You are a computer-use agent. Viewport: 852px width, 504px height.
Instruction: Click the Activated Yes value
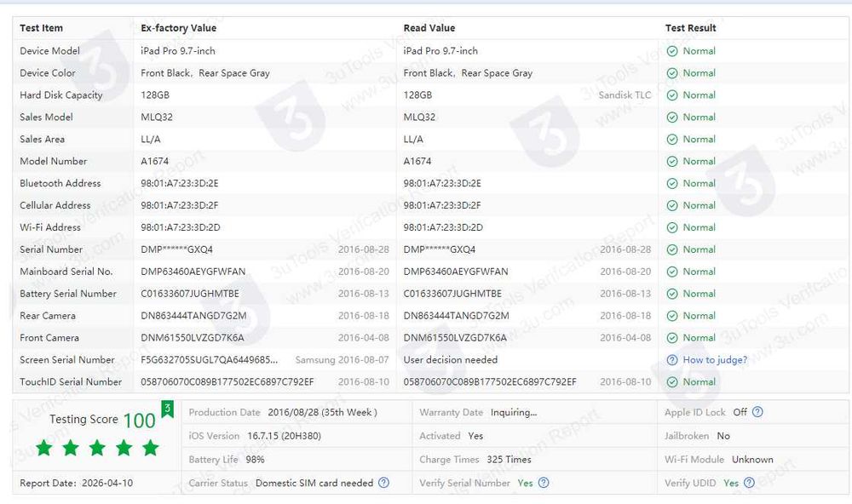[x=475, y=436]
